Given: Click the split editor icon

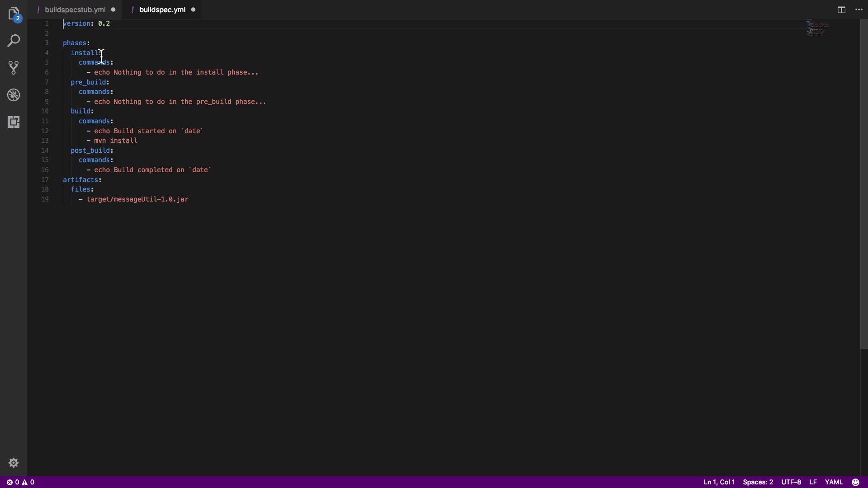Looking at the screenshot, I should (841, 9).
